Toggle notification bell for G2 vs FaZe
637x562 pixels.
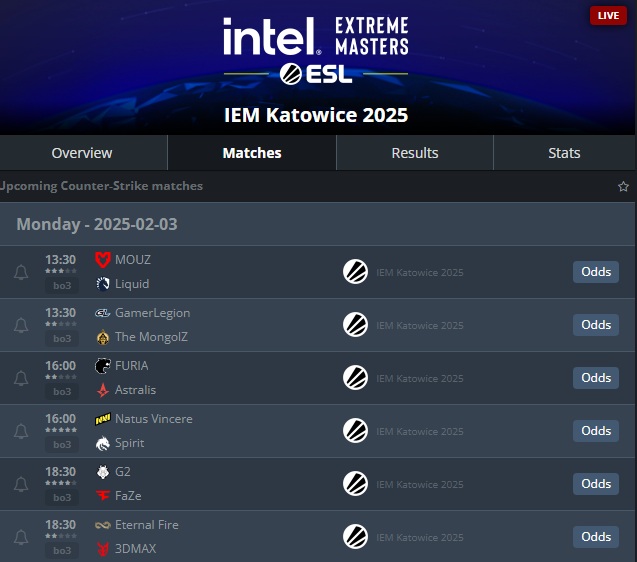21,484
